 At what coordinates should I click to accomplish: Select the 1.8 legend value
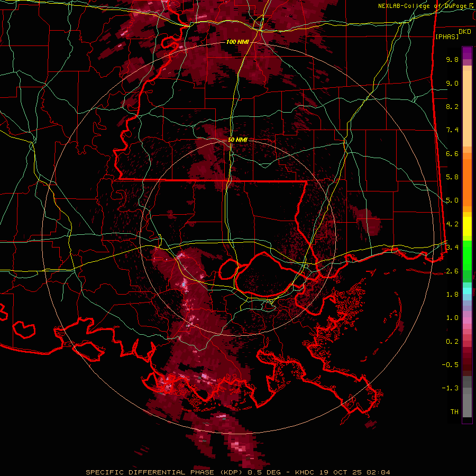[x=452, y=295]
